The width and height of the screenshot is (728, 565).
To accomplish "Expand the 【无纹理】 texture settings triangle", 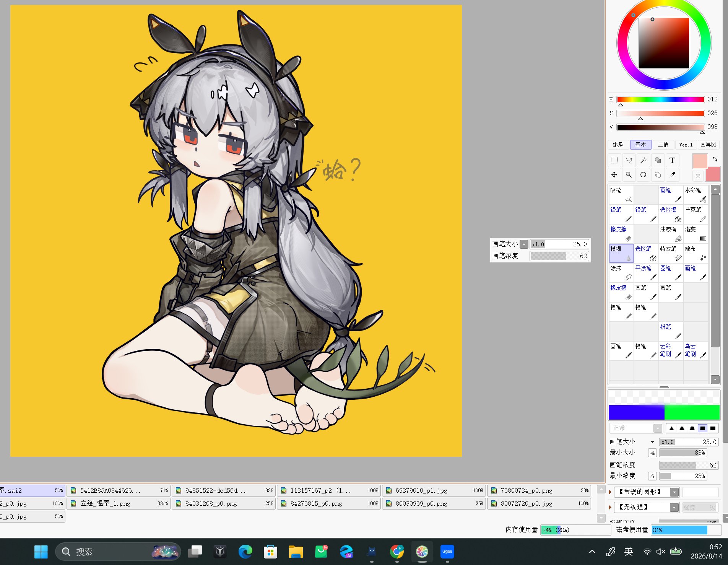I will coord(610,507).
